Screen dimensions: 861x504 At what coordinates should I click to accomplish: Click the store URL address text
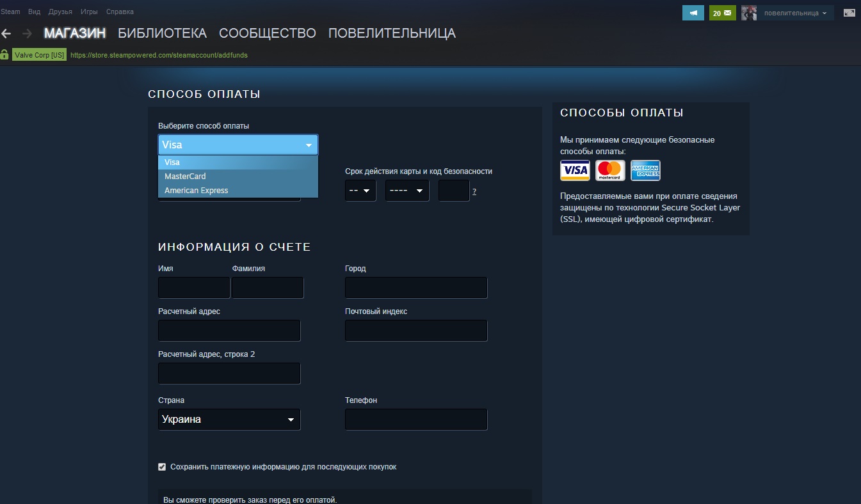[x=159, y=55]
